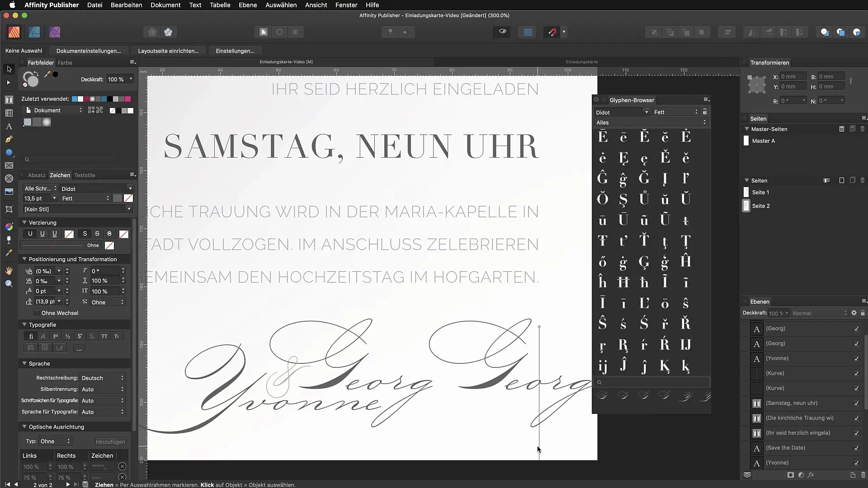The height and width of the screenshot is (488, 868).
Task: Toggle visibility of second (Georg) layer
Action: [856, 344]
